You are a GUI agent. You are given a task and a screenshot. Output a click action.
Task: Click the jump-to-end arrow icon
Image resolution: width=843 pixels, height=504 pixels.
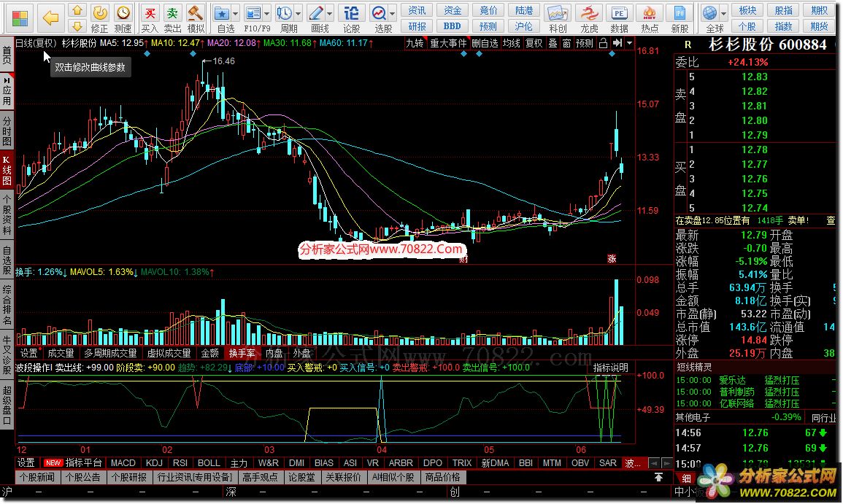617,43
